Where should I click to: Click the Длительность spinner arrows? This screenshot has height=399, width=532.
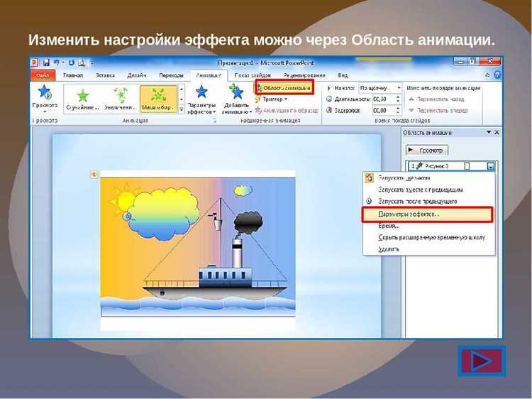point(398,99)
